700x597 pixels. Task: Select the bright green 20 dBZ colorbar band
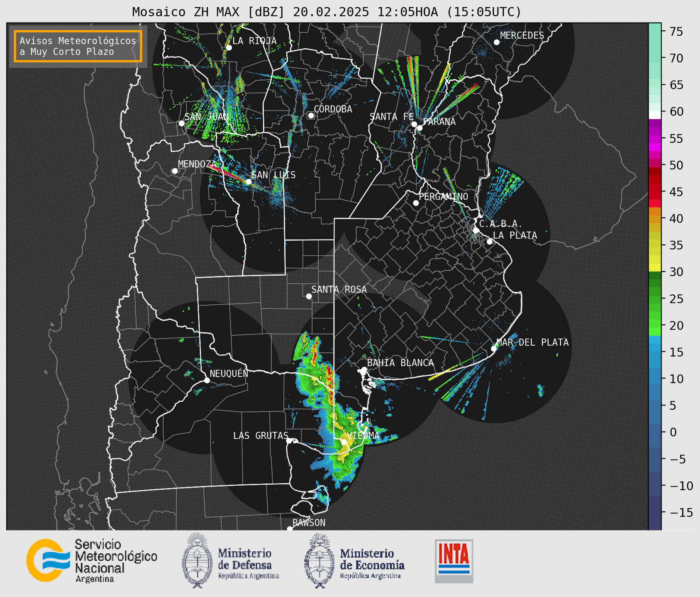click(x=655, y=328)
